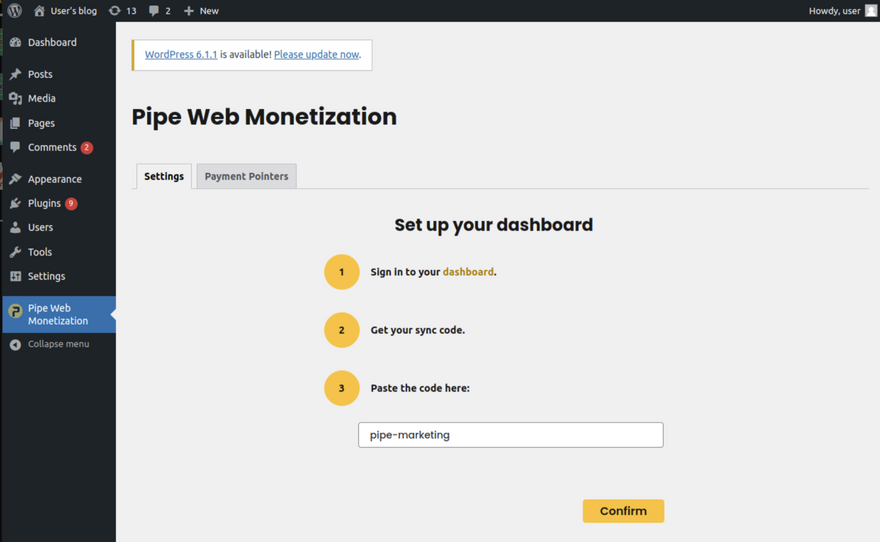Viewport: 880px width, 542px height.
Task: Click the WordPress logo icon
Action: (x=15, y=11)
